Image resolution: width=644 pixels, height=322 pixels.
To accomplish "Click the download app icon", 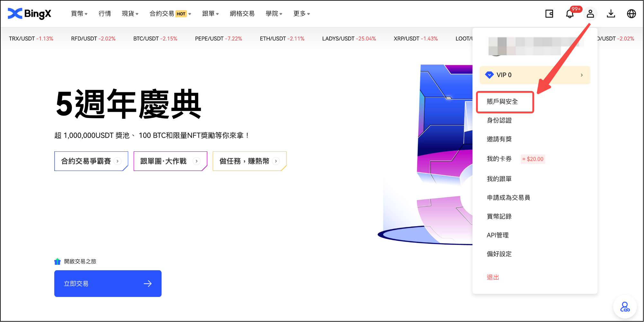I will click(611, 14).
